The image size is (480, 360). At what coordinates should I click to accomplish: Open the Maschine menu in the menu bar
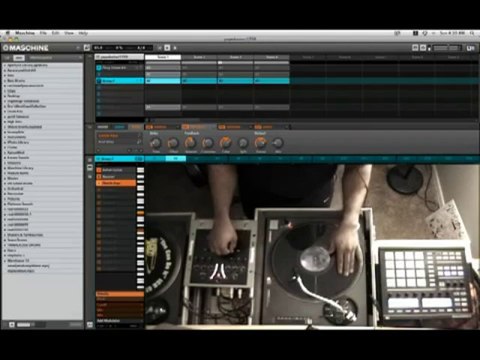[x=25, y=33]
